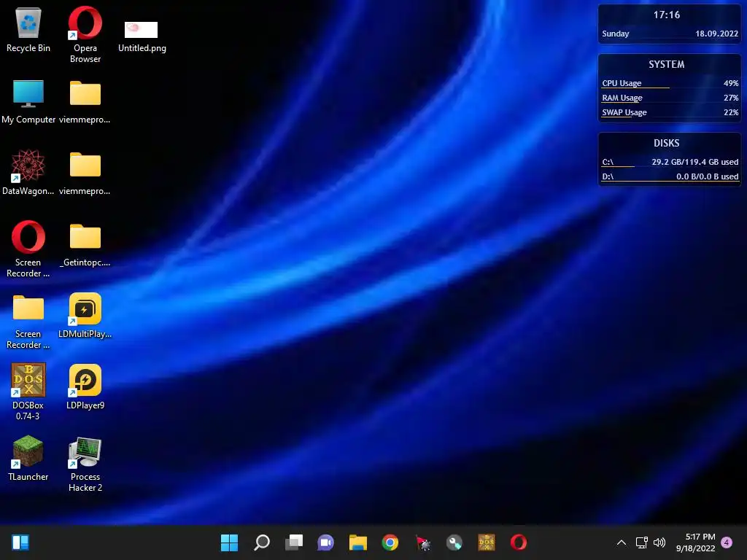Open File Explorer from the taskbar

(357, 542)
